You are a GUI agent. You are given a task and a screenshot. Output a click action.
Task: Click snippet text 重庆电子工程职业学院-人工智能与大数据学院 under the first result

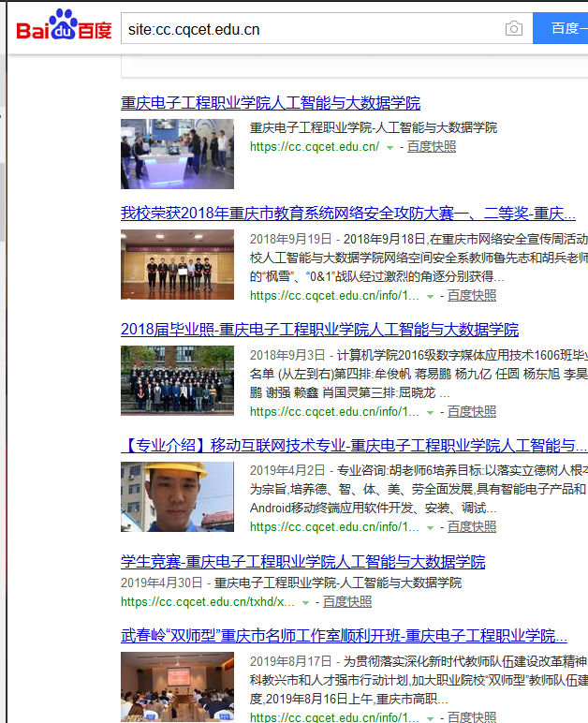(374, 127)
